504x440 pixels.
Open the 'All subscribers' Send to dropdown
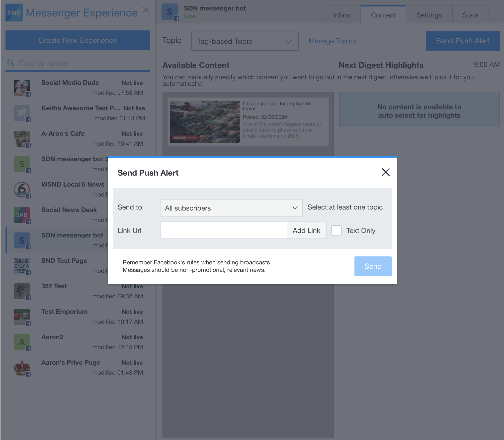coord(231,208)
